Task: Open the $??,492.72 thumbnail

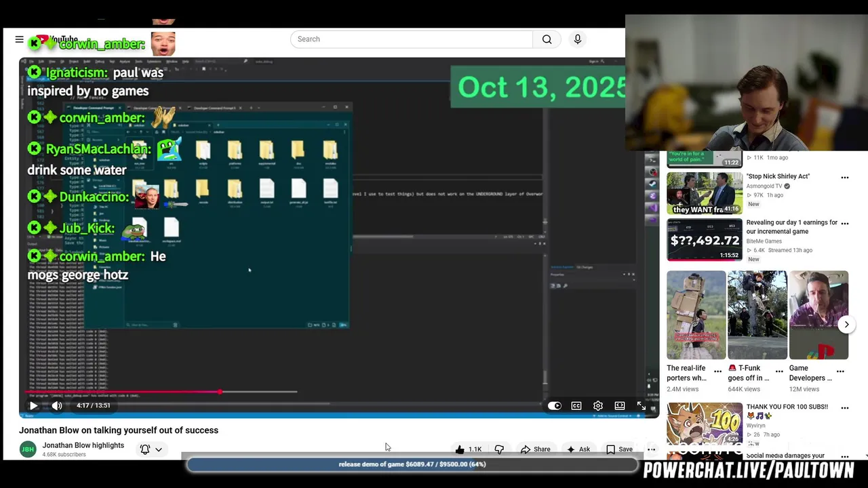Action: click(705, 240)
